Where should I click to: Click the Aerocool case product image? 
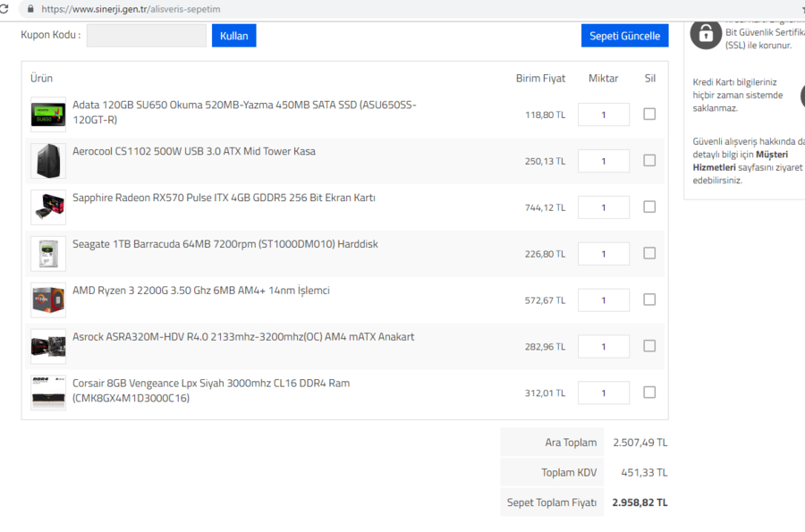(x=48, y=161)
